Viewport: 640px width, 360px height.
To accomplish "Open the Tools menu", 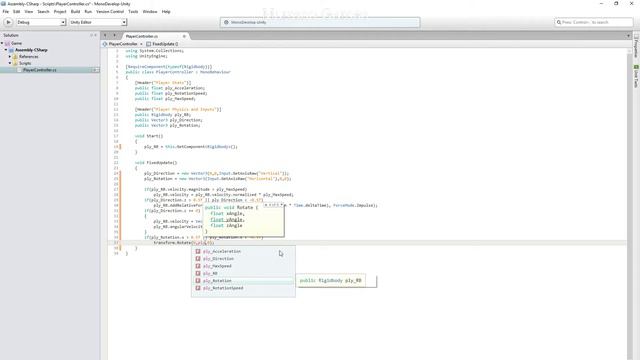I will click(133, 11).
